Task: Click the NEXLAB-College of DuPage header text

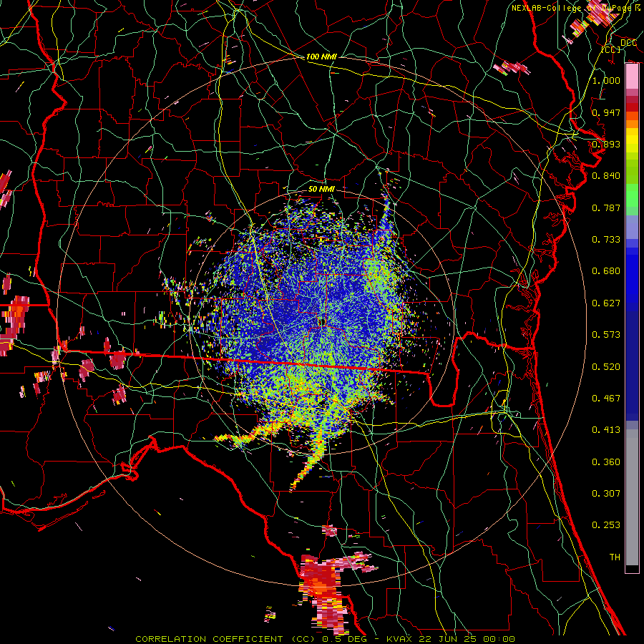Action: coord(573,8)
